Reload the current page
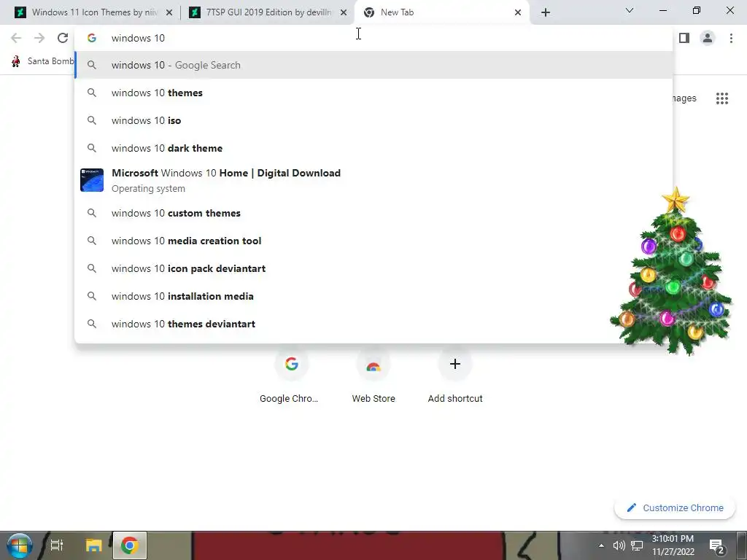Image resolution: width=747 pixels, height=560 pixels. coord(63,38)
